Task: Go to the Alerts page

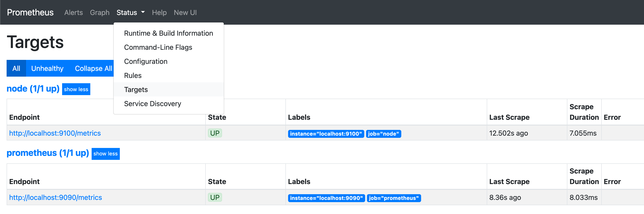Action: click(74, 13)
